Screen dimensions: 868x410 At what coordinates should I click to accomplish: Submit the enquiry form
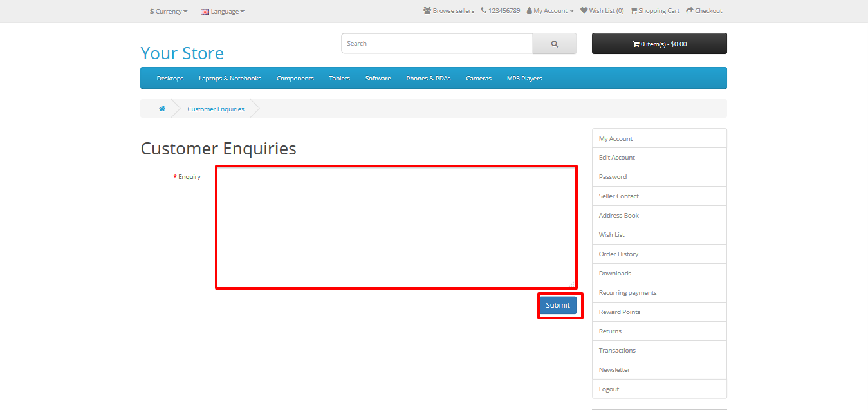[558, 305]
